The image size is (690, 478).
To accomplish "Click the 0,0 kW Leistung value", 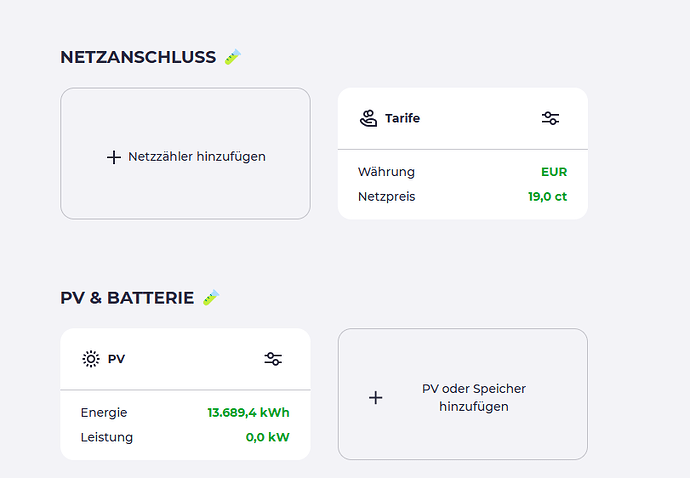I will [x=267, y=437].
